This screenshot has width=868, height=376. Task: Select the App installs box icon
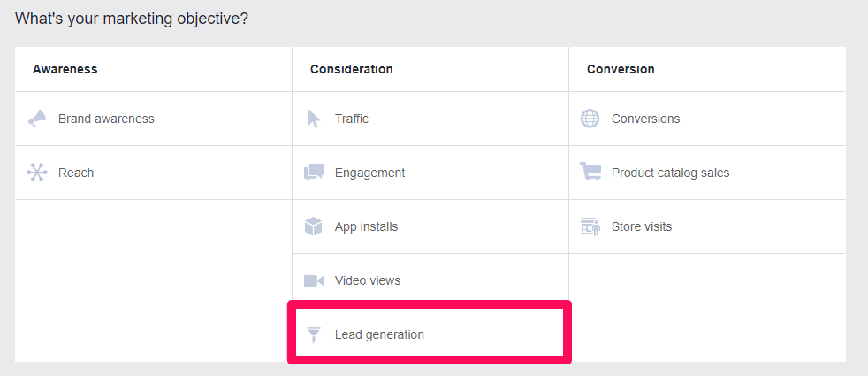[313, 226]
